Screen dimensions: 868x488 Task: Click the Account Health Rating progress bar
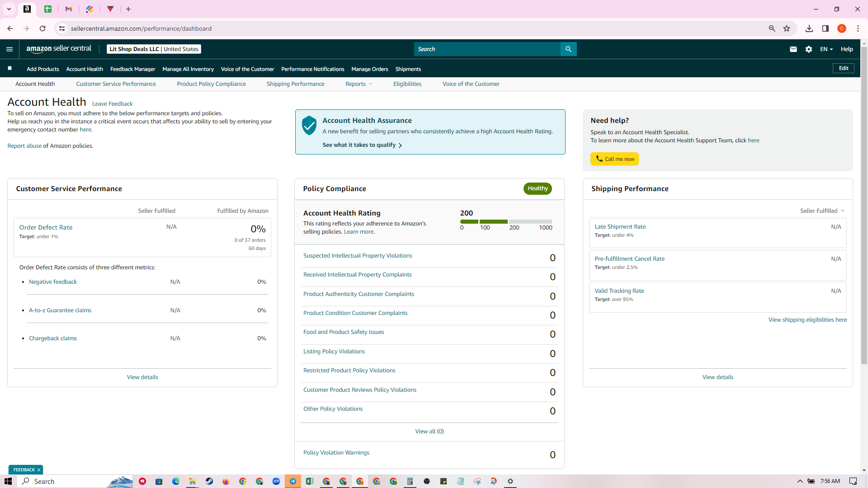coord(506,221)
